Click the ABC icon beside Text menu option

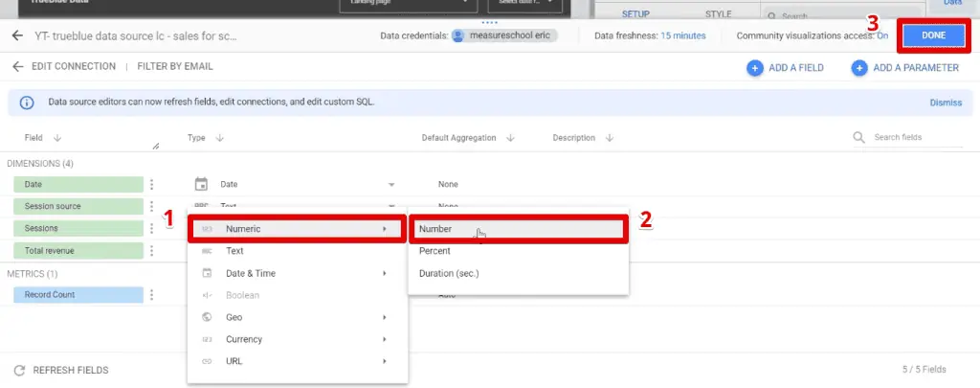(x=207, y=251)
